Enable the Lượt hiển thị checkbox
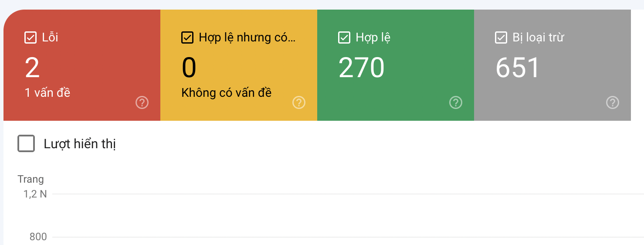This screenshot has height=245, width=644. (26, 143)
